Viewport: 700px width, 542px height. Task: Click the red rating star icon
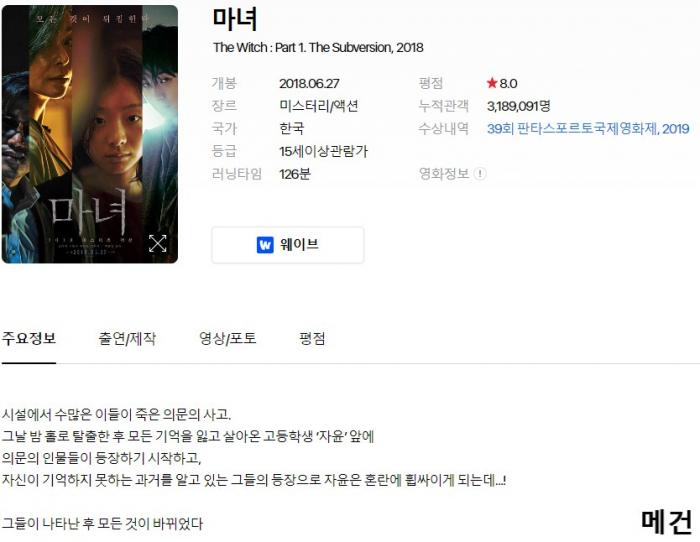[x=492, y=83]
